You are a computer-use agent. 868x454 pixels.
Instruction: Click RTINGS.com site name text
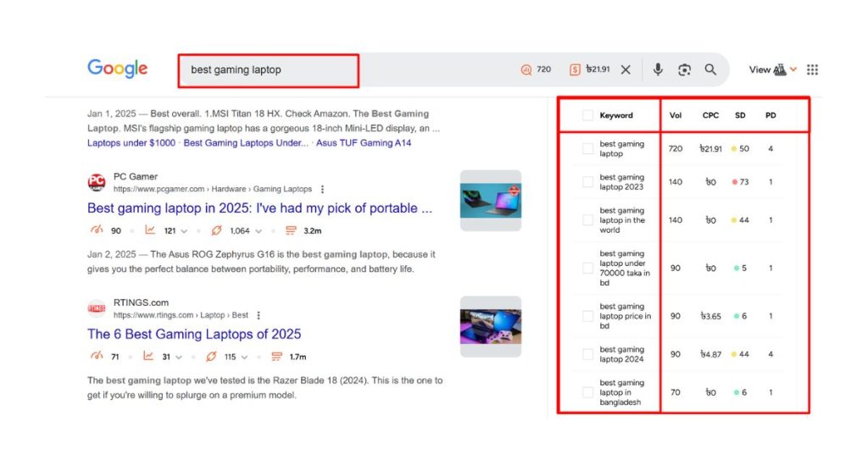tap(142, 302)
